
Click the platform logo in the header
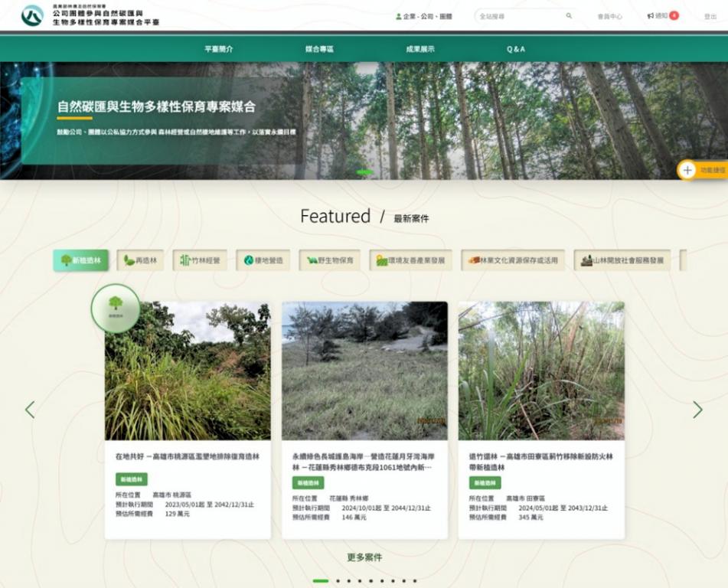(32, 15)
